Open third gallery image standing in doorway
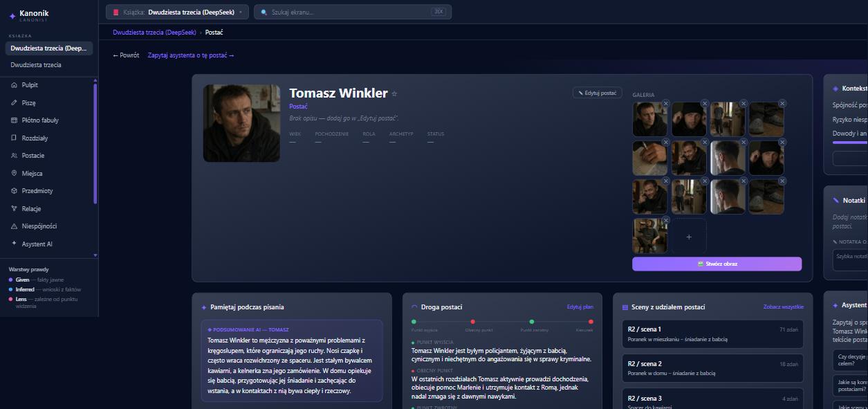868x409 pixels. tap(727, 119)
